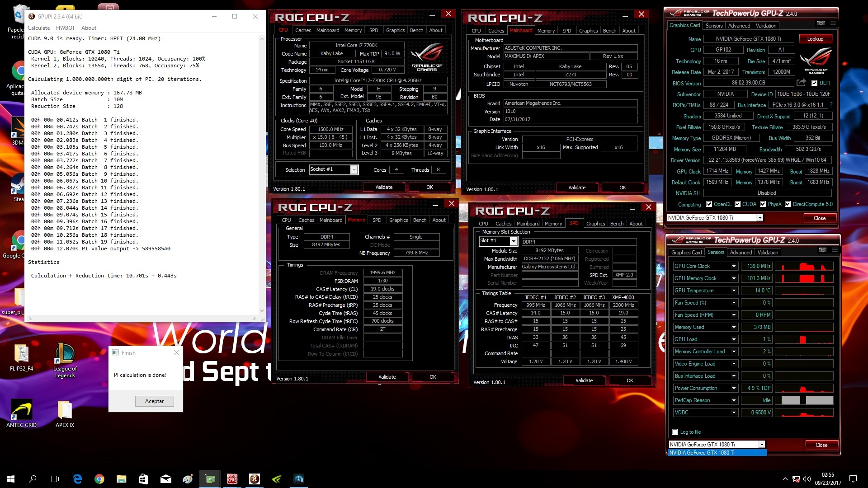This screenshot has height=488, width=868.
Task: Open the hamburger menu in GPU-Z Sensors window
Action: click(x=835, y=250)
